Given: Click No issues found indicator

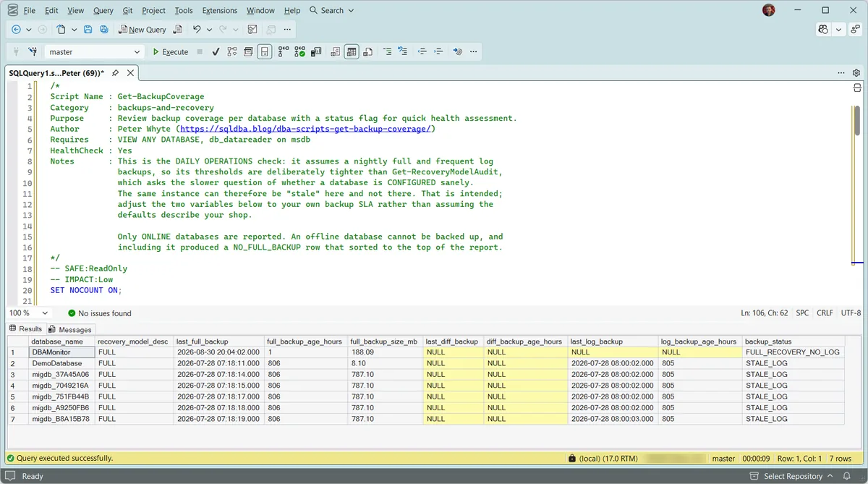Looking at the screenshot, I should coord(100,313).
